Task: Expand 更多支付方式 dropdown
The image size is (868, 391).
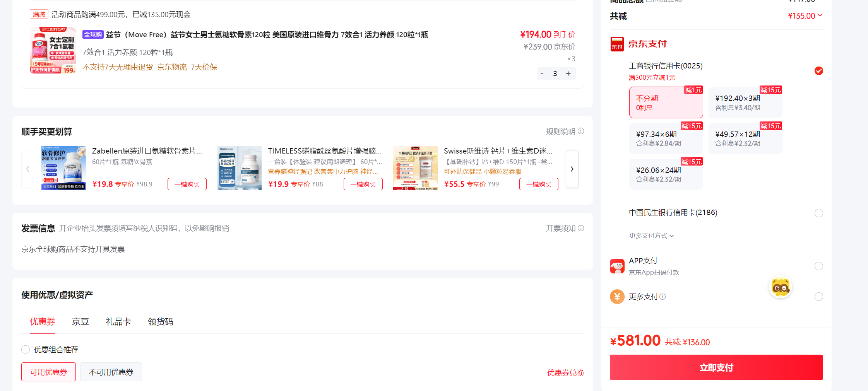Action: coord(651,236)
